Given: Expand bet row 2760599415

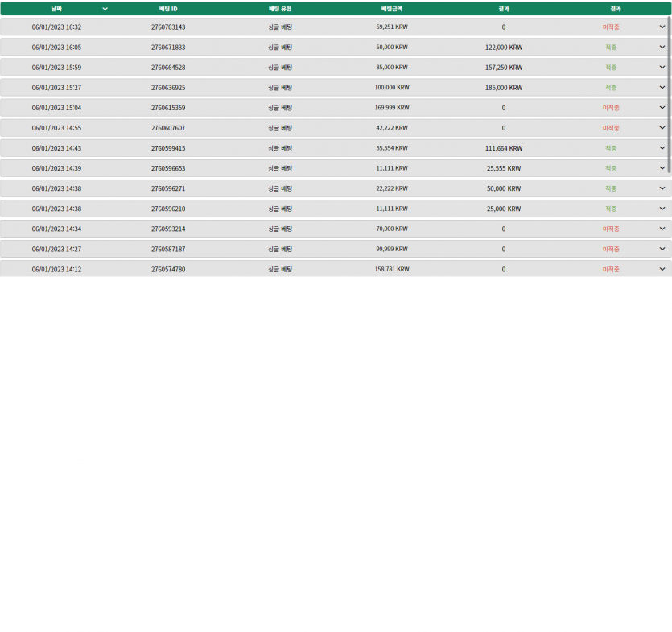Looking at the screenshot, I should pos(662,147).
